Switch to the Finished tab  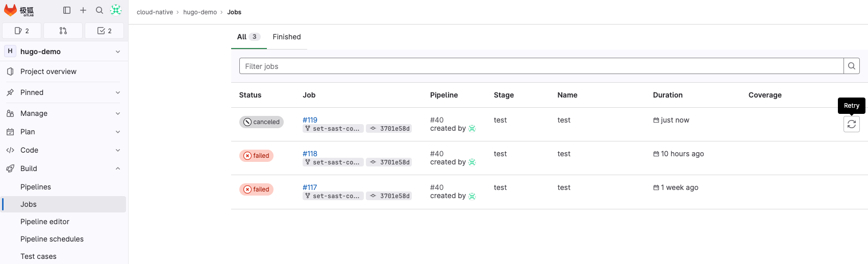click(x=287, y=37)
